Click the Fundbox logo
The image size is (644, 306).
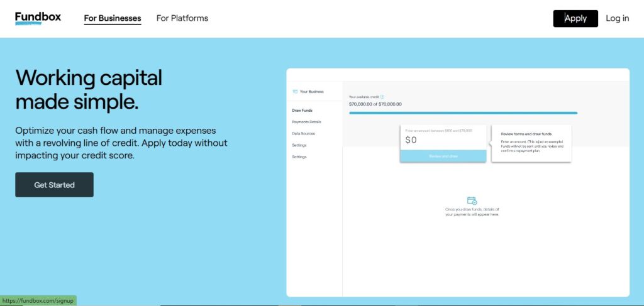(38, 18)
